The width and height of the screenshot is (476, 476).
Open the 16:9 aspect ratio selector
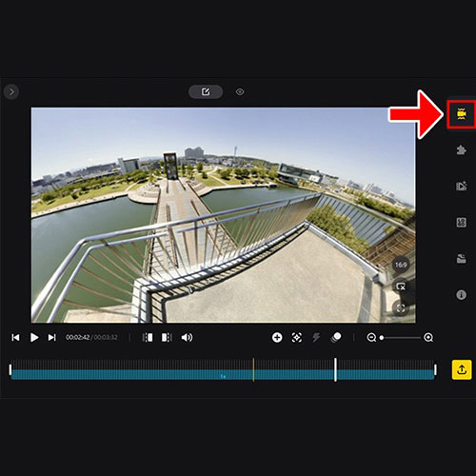(x=401, y=265)
